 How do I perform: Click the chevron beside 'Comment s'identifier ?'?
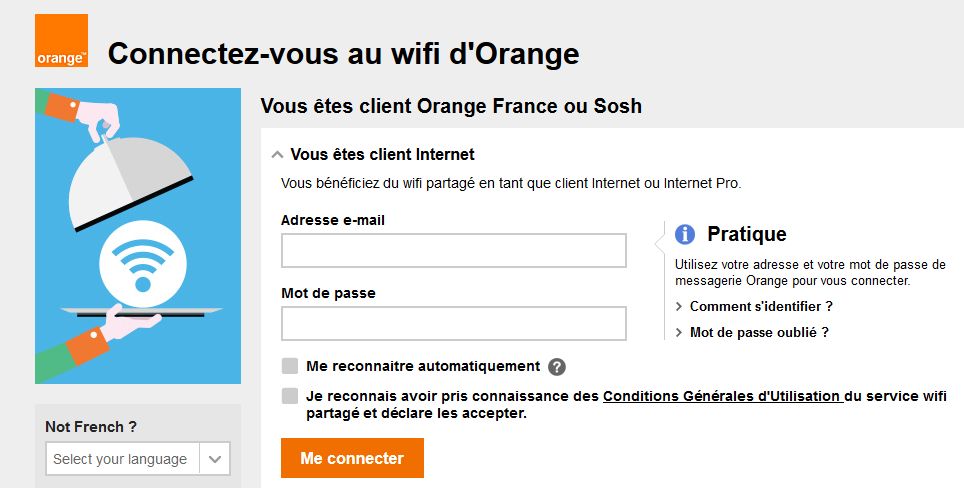[679, 307]
